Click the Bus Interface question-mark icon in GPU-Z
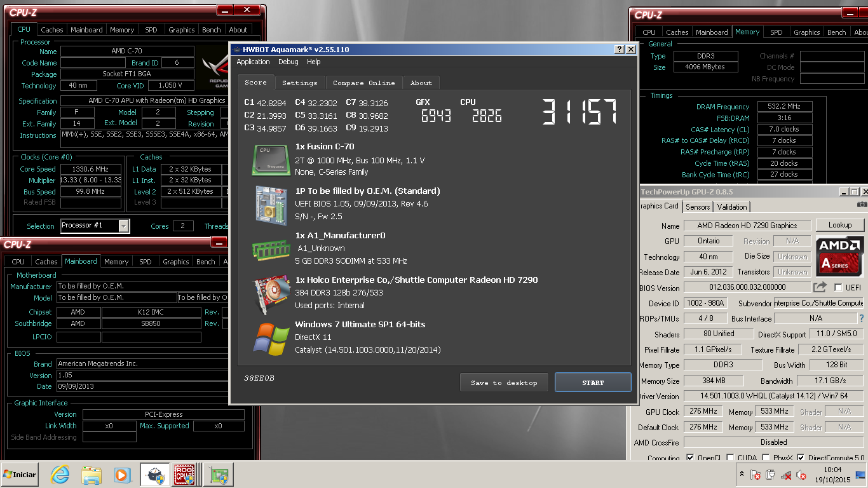868x488 pixels. click(862, 318)
